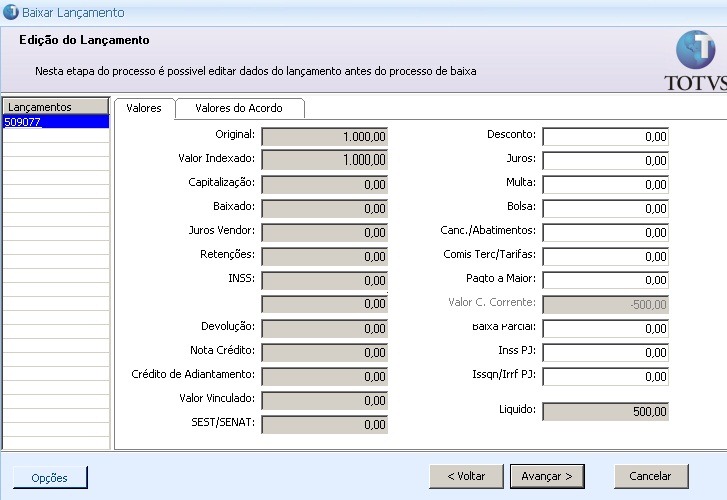Click the Valor Vinculado field
Screen dimensions: 727x500
click(x=325, y=400)
